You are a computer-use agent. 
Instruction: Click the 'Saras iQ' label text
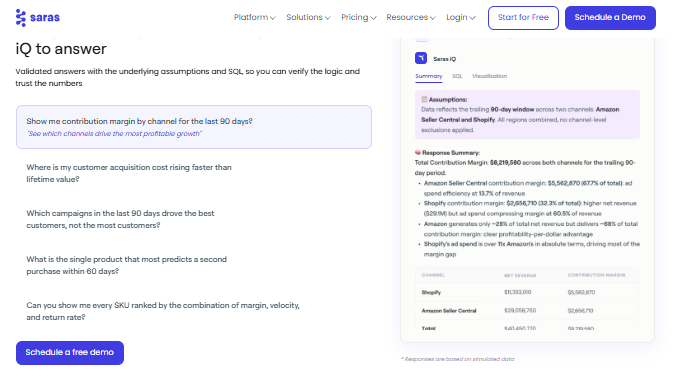[x=445, y=59]
